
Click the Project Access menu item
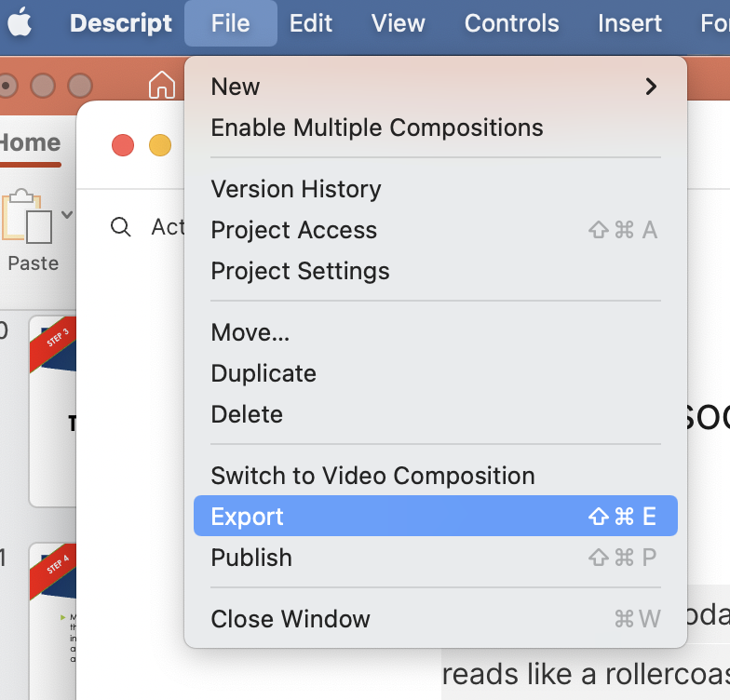(294, 230)
